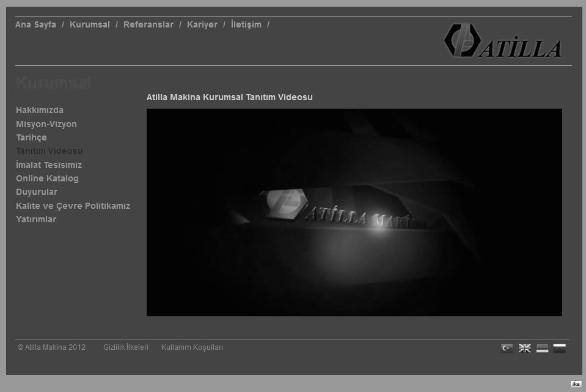Click the small 'ike' button at bottom corner

point(576,384)
